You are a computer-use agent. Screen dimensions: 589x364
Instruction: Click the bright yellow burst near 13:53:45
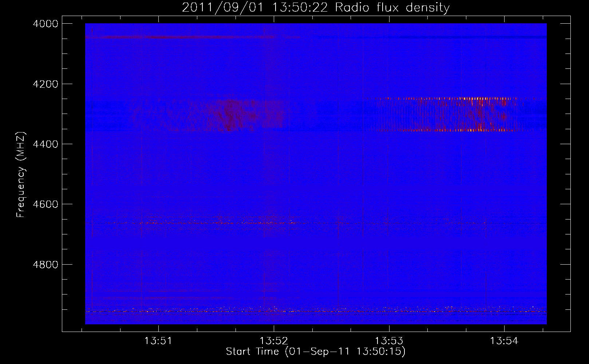pyautogui.click(x=477, y=114)
